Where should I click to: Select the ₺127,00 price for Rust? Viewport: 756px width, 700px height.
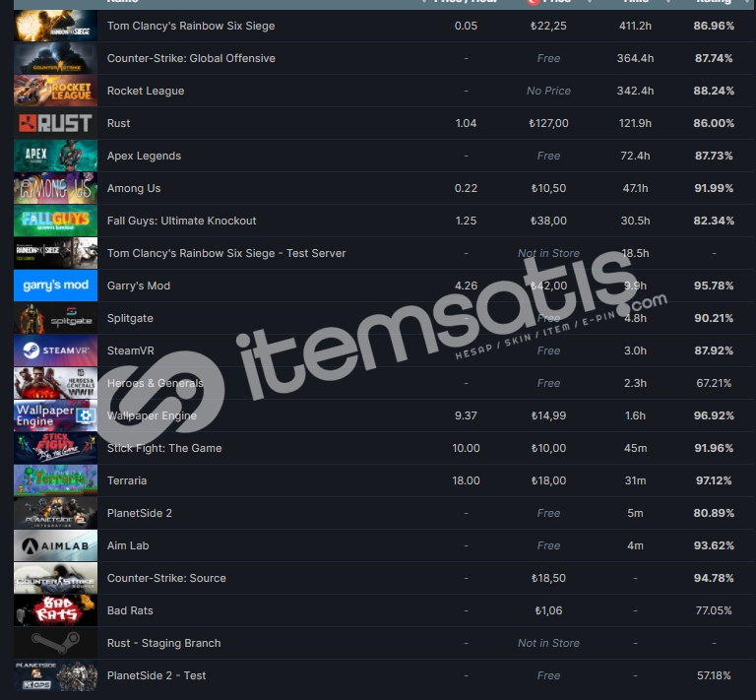(548, 123)
